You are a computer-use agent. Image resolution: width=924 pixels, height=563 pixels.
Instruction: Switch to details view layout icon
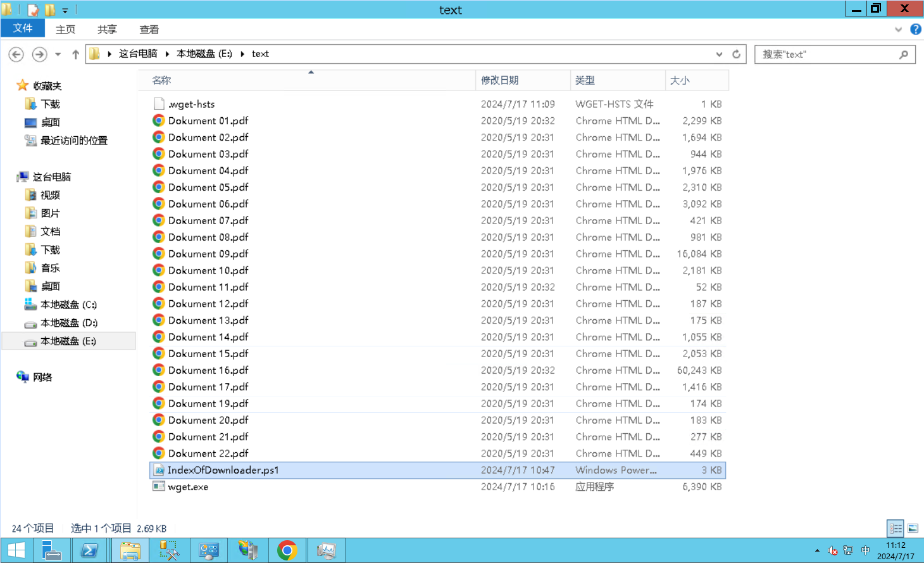(x=896, y=528)
